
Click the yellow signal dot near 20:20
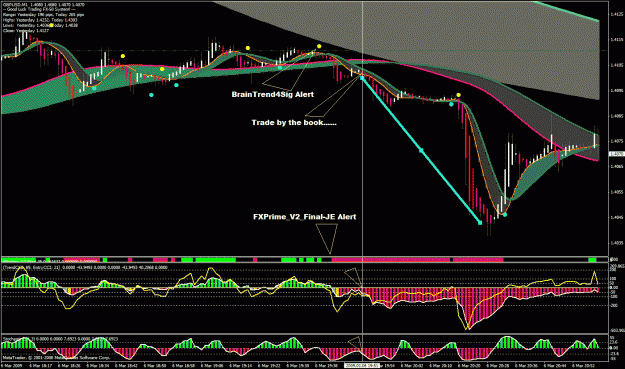[x=459, y=95]
